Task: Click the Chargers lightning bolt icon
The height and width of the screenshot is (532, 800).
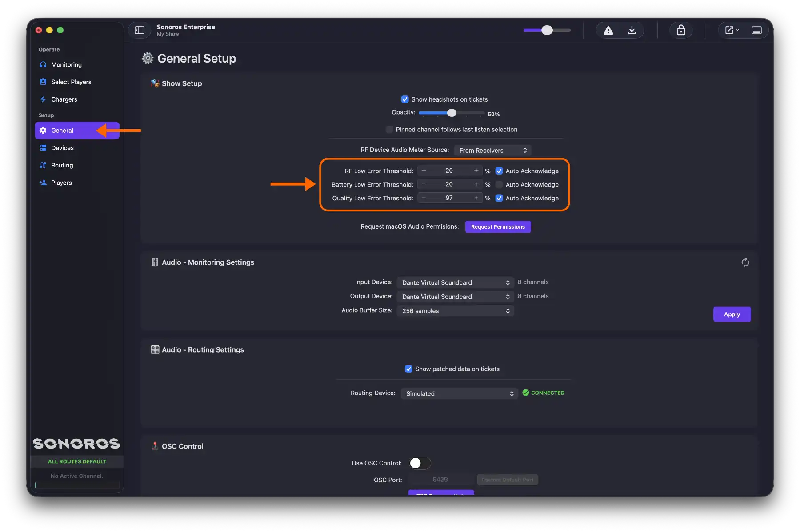Action: 43,99
